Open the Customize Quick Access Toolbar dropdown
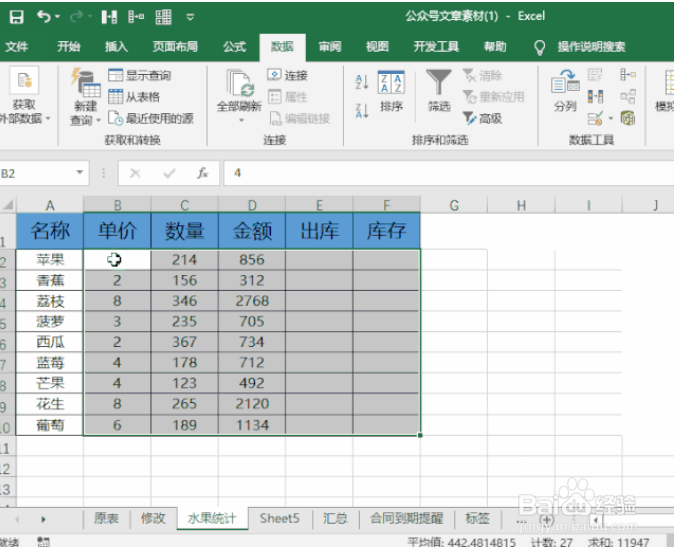Viewport: 676px width, 550px height. click(x=190, y=18)
